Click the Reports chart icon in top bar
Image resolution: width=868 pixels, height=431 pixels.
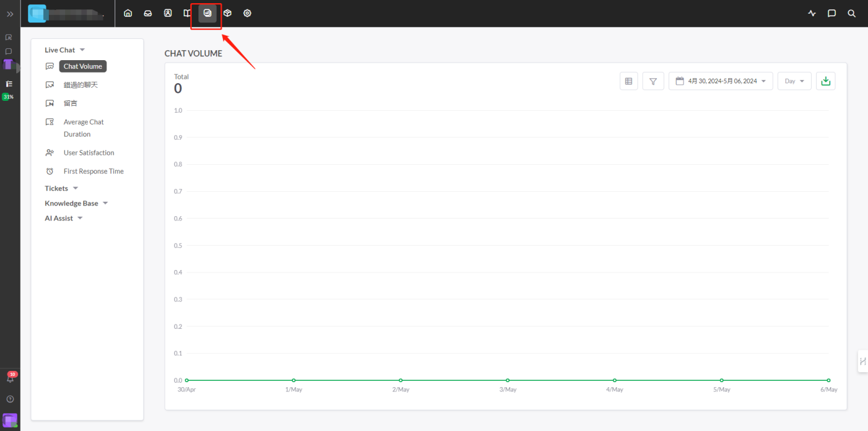coord(207,13)
